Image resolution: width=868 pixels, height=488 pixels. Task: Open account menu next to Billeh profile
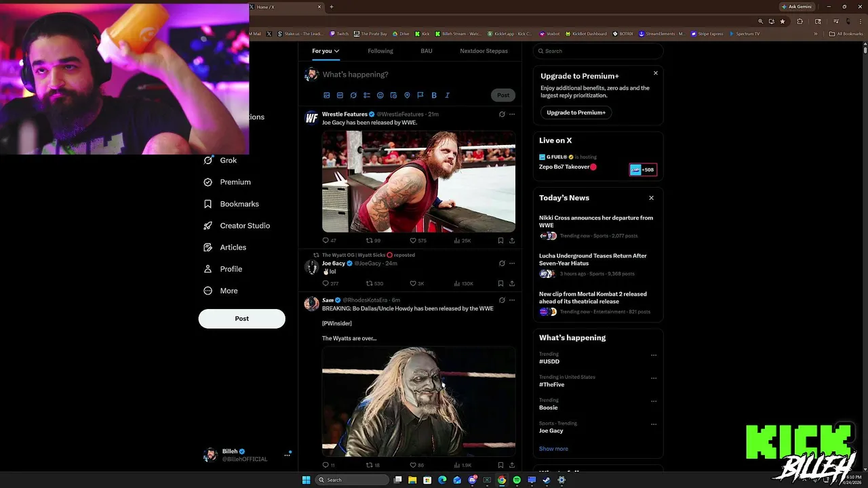287,455
